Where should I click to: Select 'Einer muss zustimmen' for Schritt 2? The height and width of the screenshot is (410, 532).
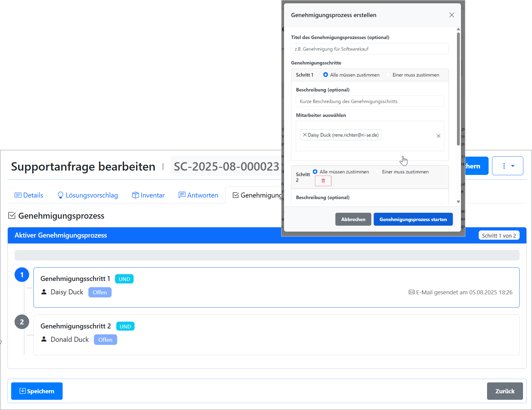(378, 172)
